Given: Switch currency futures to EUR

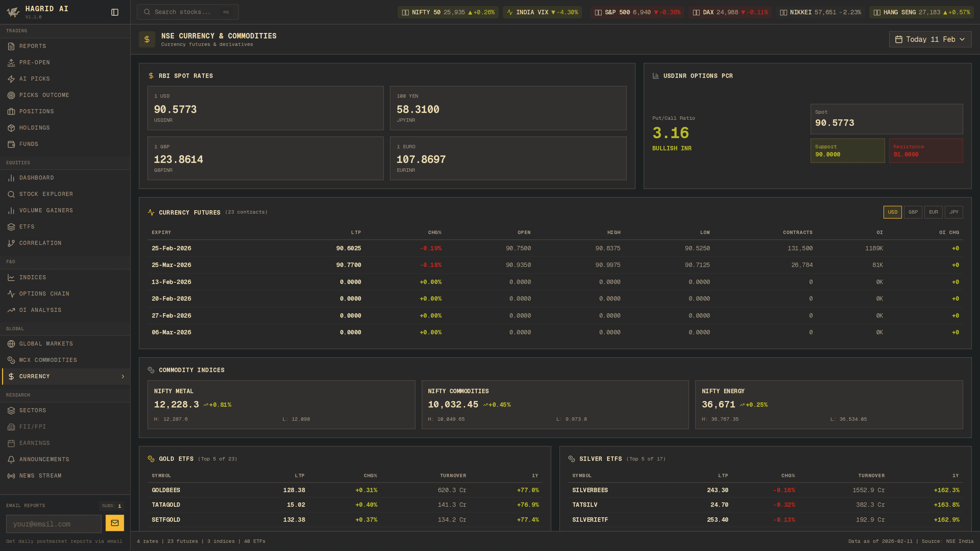Looking at the screenshot, I should tap(933, 212).
